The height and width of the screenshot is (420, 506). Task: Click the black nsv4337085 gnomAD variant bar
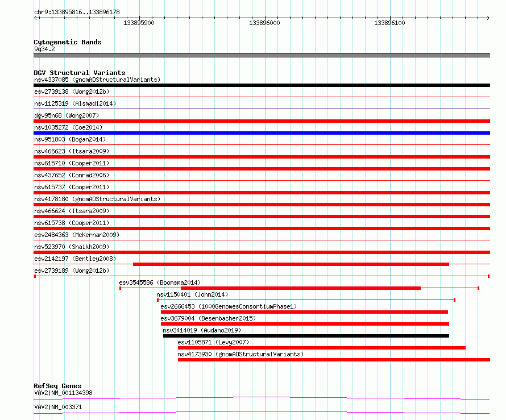(262, 85)
